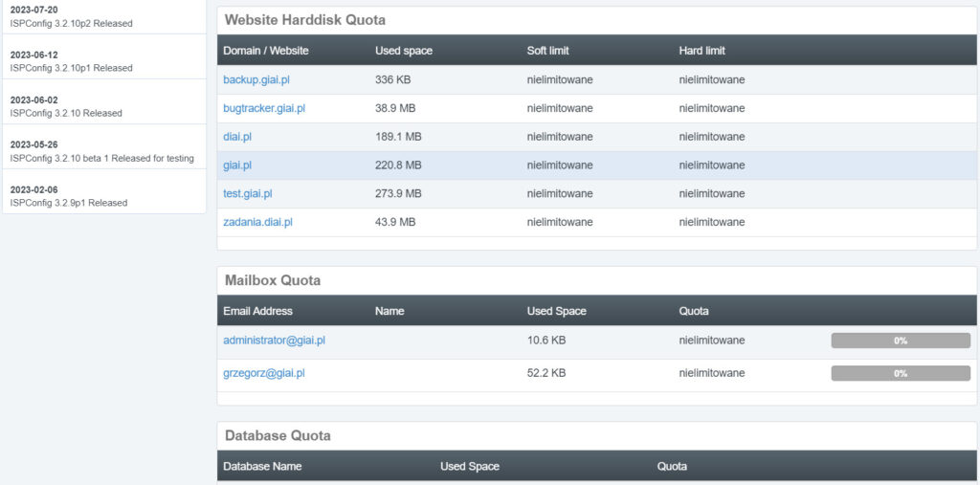Click the Website Harddisk Quota panel title

(305, 20)
